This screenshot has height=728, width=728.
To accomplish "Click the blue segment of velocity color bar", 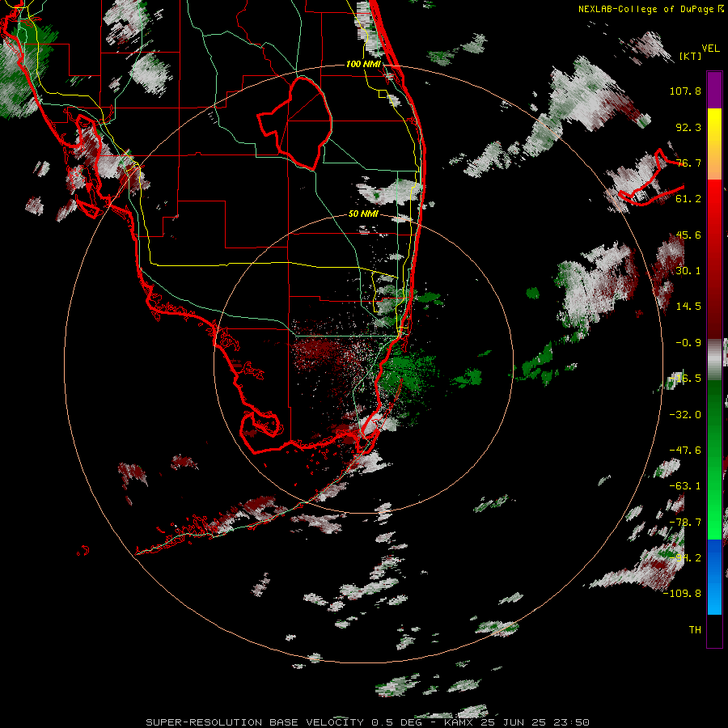I will (x=714, y=577).
